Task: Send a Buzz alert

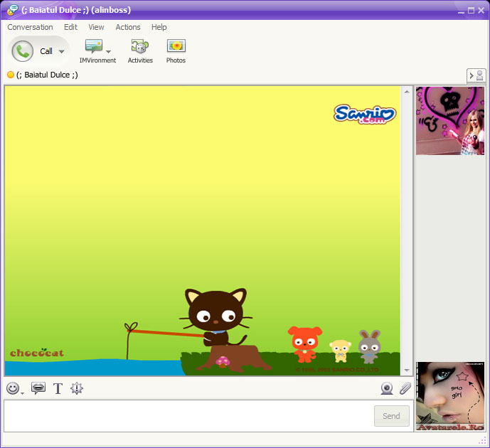Action: [77, 388]
